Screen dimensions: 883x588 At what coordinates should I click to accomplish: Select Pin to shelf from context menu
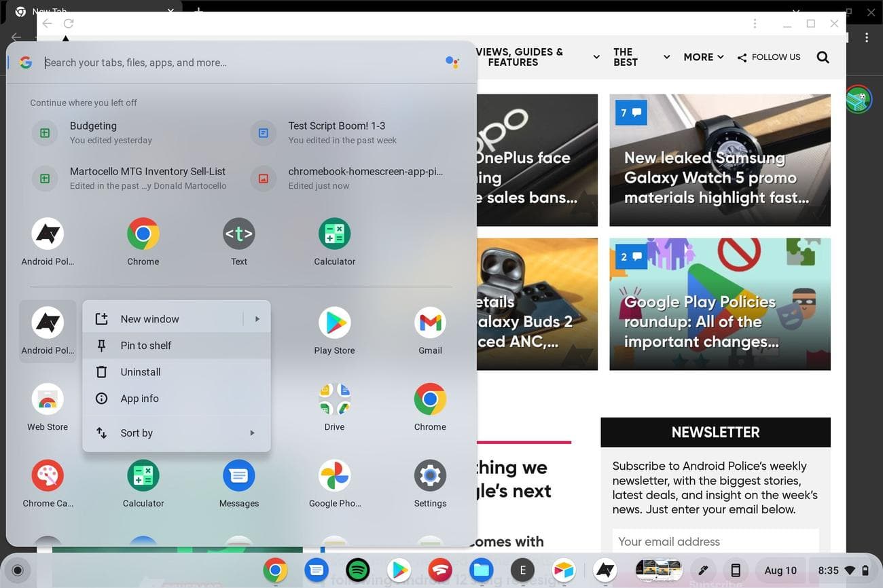click(x=146, y=346)
